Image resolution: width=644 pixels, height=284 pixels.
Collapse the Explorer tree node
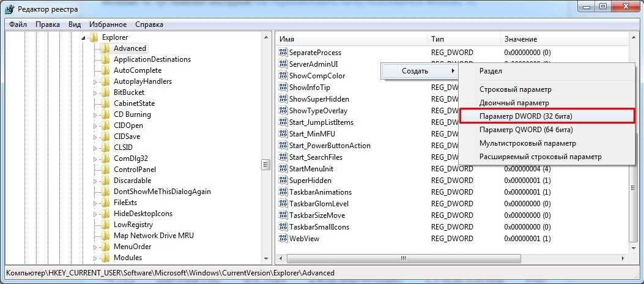pos(83,38)
